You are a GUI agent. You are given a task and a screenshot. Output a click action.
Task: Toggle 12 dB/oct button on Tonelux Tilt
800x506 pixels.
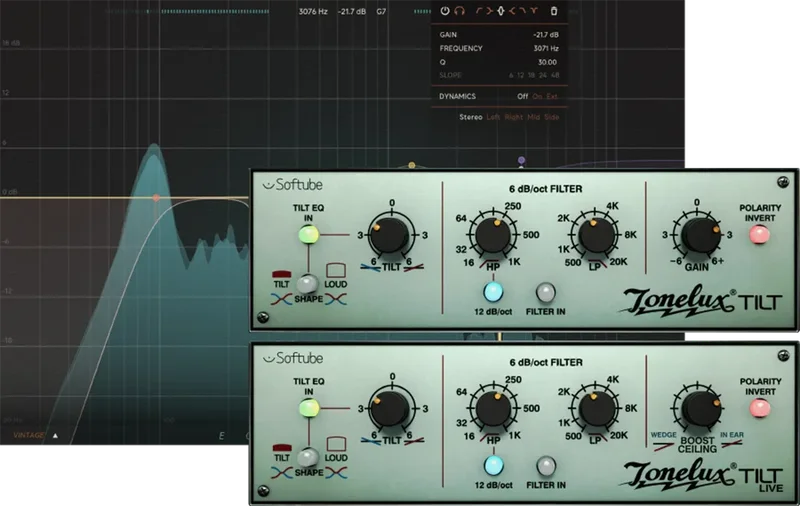click(x=493, y=292)
